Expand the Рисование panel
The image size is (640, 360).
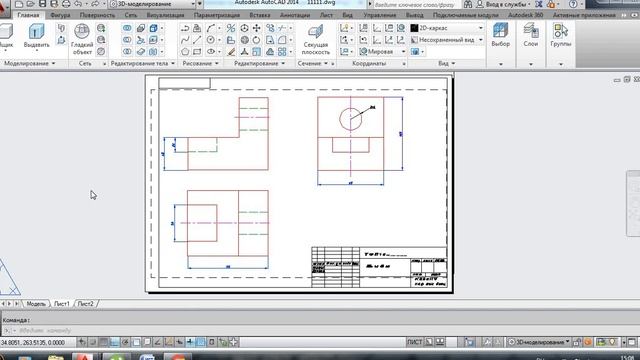200,64
